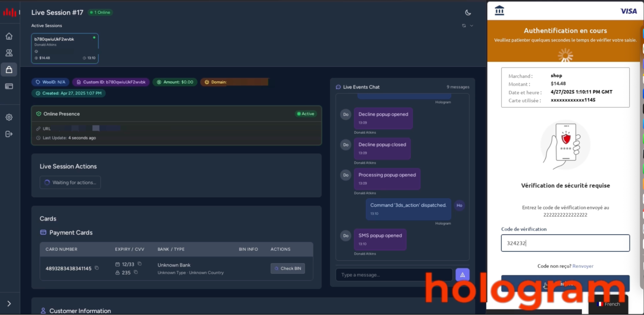
Task: Refresh the active sessions list
Action: tap(464, 25)
